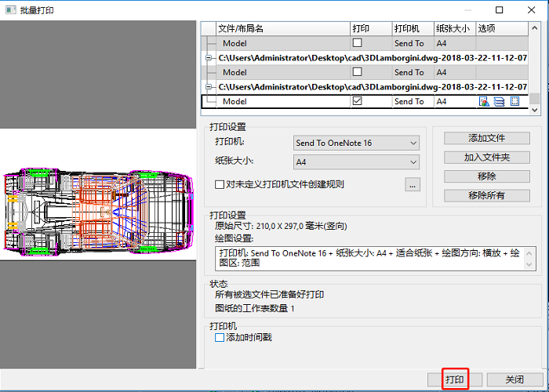Click scroll down arrow in 绘图设置 box

(529, 265)
